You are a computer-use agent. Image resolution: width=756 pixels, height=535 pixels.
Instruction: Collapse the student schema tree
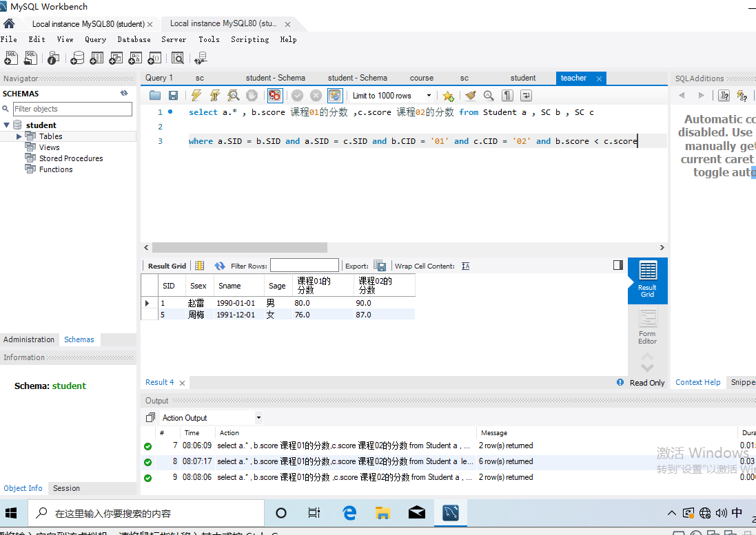point(7,125)
